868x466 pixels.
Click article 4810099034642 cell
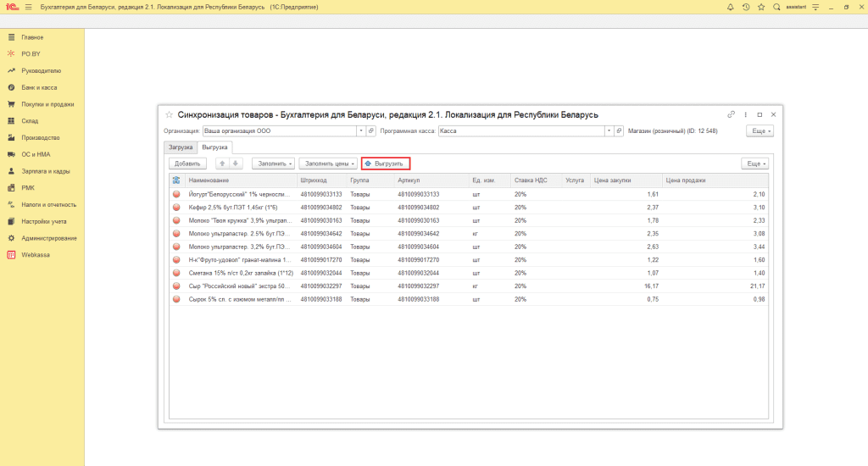(x=419, y=234)
